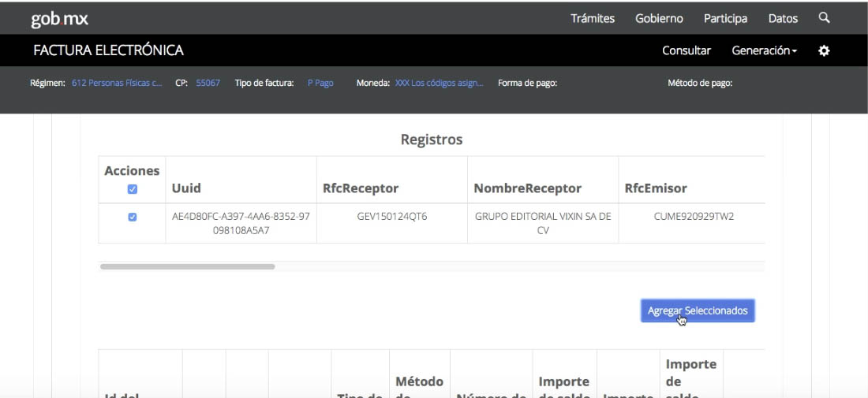Select the Tipo de factura value P Pago
This screenshot has width=868, height=398.
(x=320, y=83)
